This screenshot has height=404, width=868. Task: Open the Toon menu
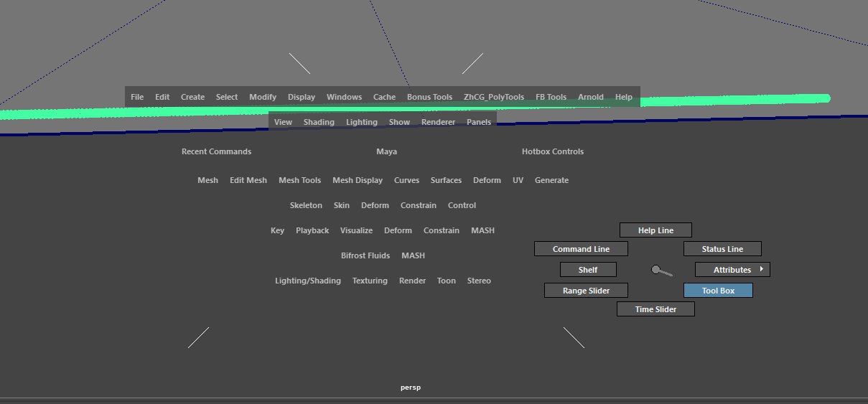click(x=446, y=281)
